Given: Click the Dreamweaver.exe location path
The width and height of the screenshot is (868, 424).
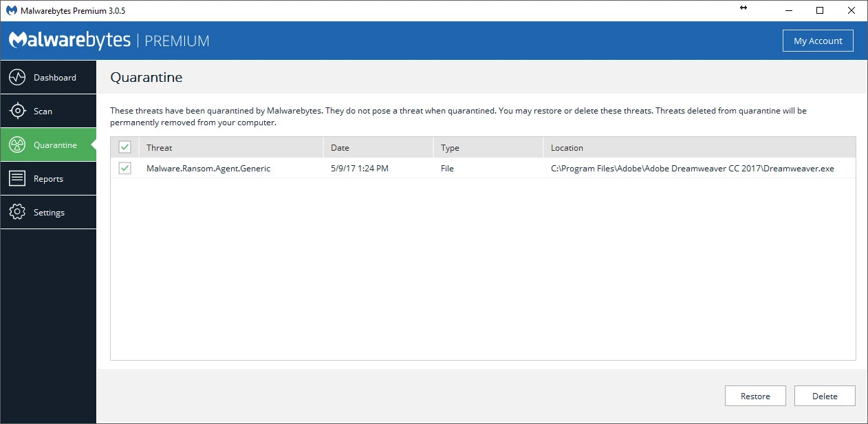Looking at the screenshot, I should tap(693, 168).
